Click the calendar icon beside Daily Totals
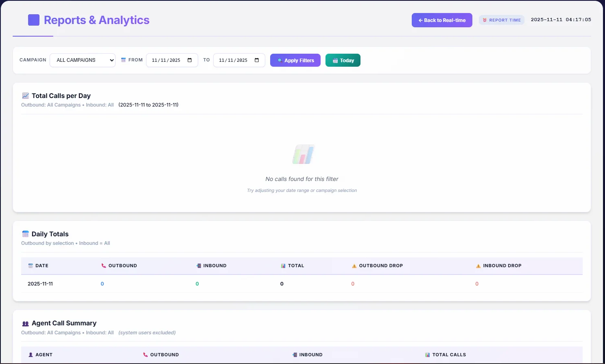The image size is (605, 364). pyautogui.click(x=26, y=234)
